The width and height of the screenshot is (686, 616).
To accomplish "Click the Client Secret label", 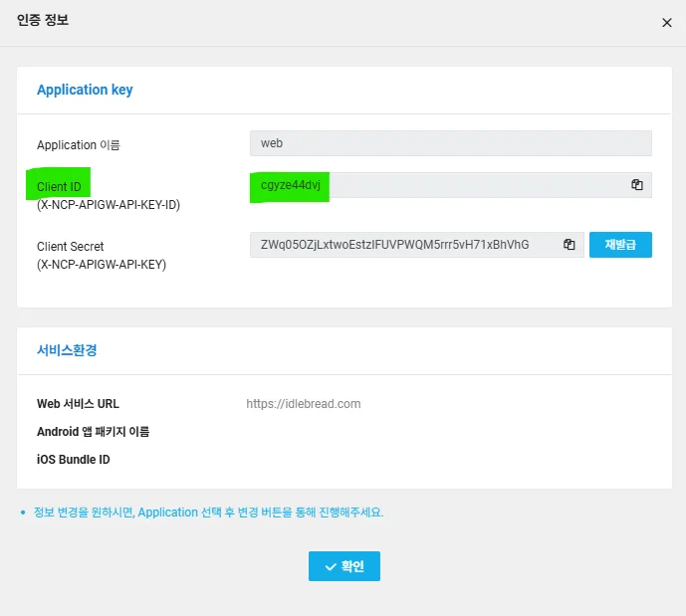I will 71,247.
